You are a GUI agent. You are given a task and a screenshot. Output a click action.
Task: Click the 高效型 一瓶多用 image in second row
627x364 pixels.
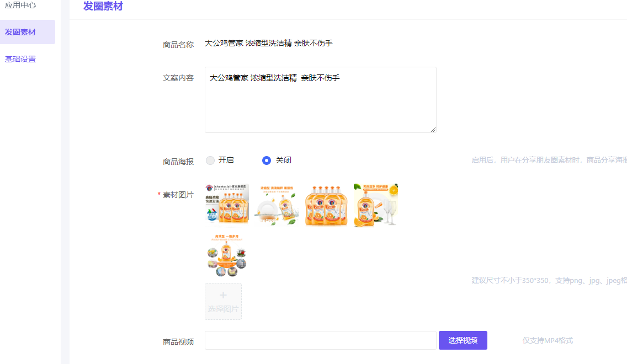pyautogui.click(x=226, y=255)
